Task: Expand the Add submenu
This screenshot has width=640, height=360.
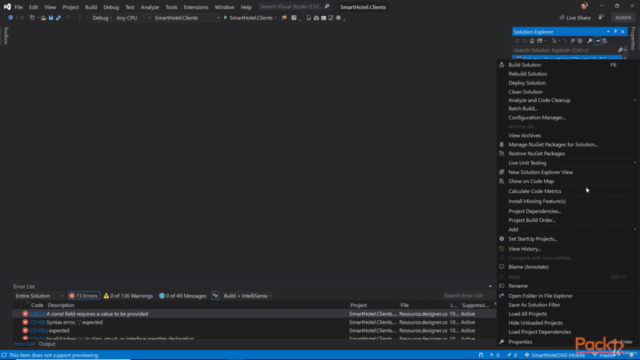Action: [568, 229]
